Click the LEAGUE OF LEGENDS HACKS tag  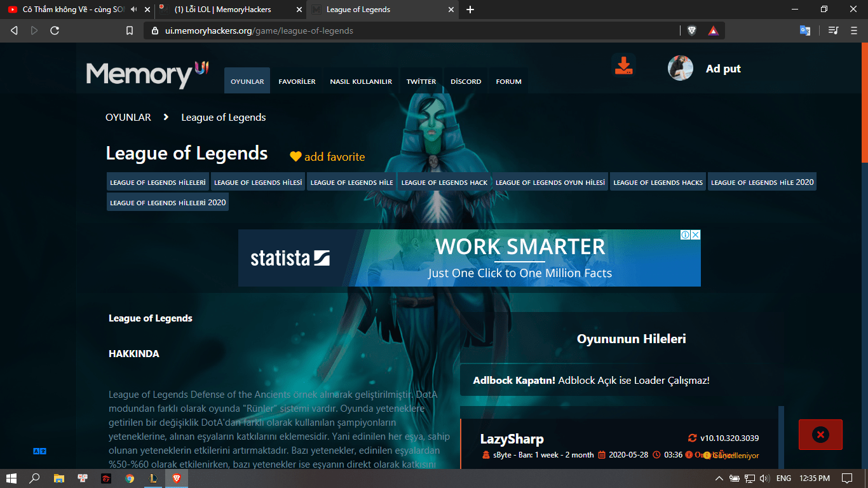pyautogui.click(x=658, y=182)
